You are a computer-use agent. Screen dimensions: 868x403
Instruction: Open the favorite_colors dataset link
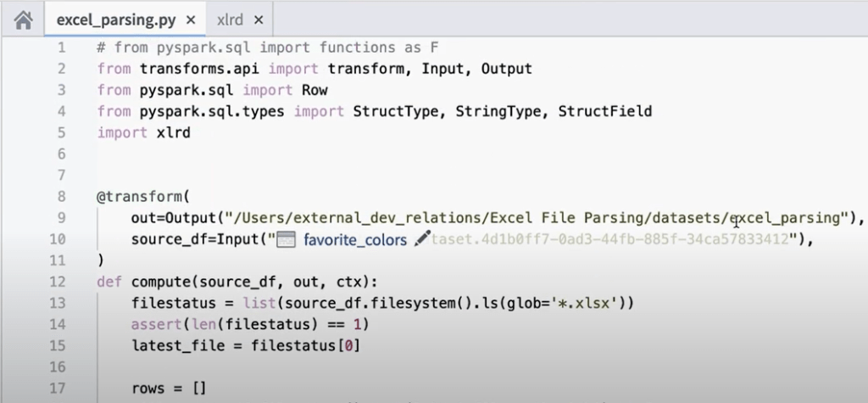coord(355,240)
